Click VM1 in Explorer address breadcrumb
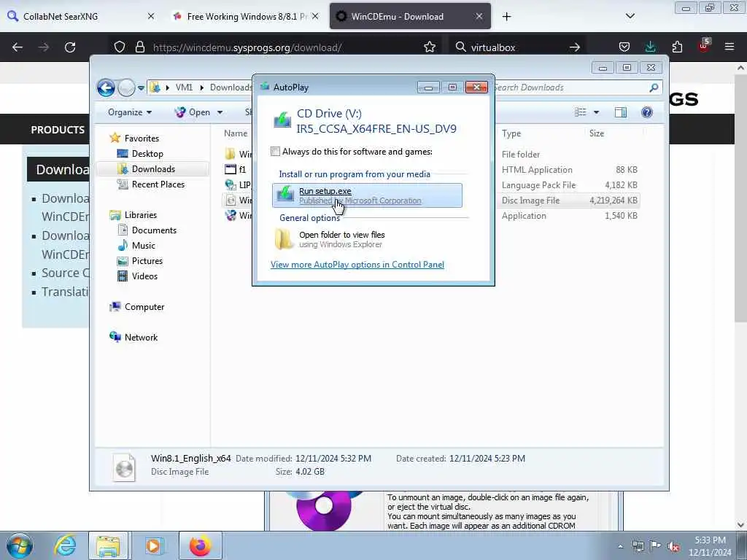Image resolution: width=747 pixels, height=560 pixels. click(184, 87)
